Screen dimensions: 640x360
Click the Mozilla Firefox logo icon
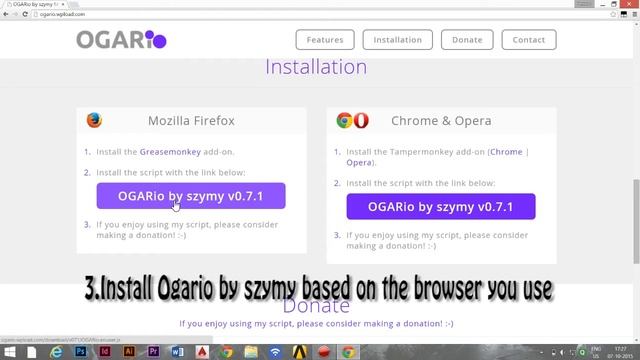coord(94,120)
